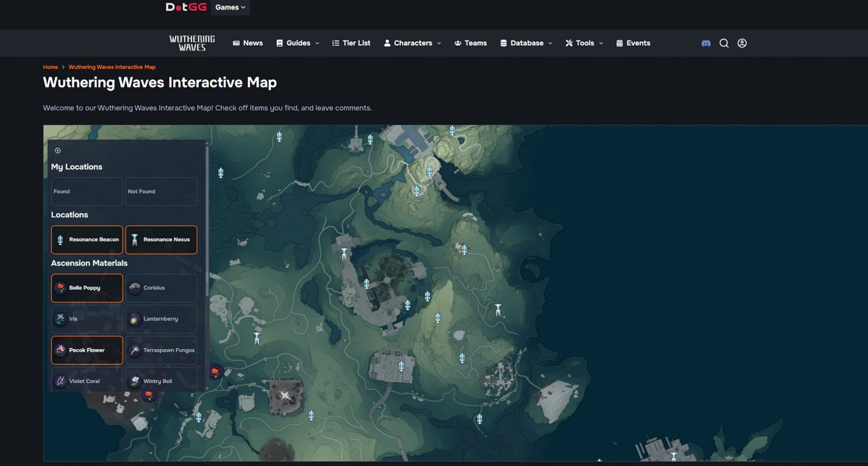Open the search magnifier icon
The image size is (868, 466).
(724, 43)
